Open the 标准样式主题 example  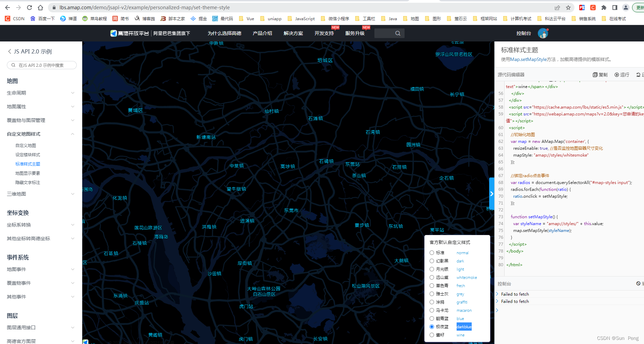pyautogui.click(x=28, y=164)
